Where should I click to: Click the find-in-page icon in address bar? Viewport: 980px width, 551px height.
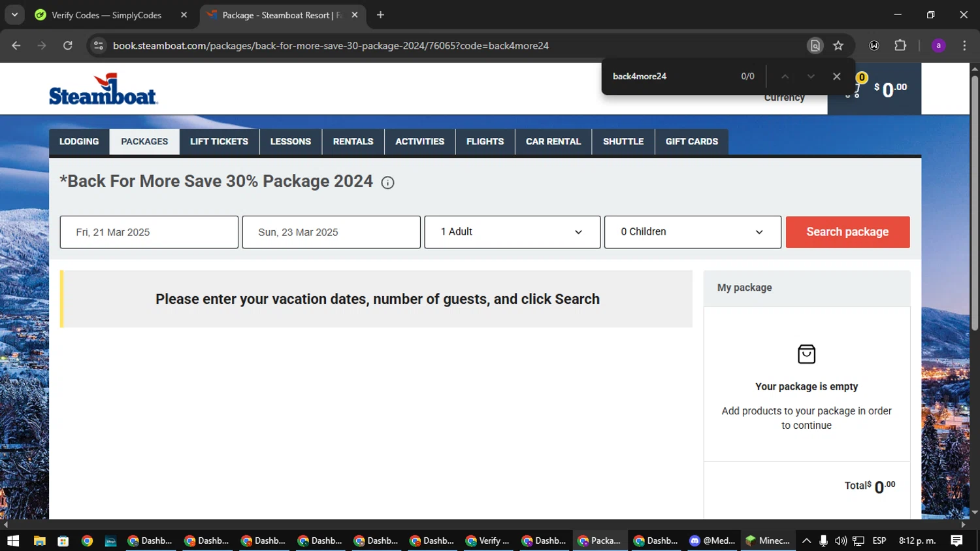click(815, 46)
